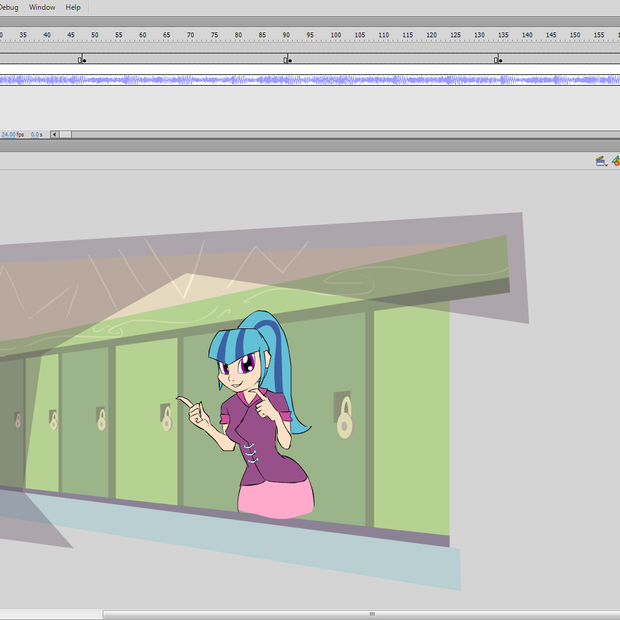Move playhead to frame 60 on ruler

coord(142,35)
